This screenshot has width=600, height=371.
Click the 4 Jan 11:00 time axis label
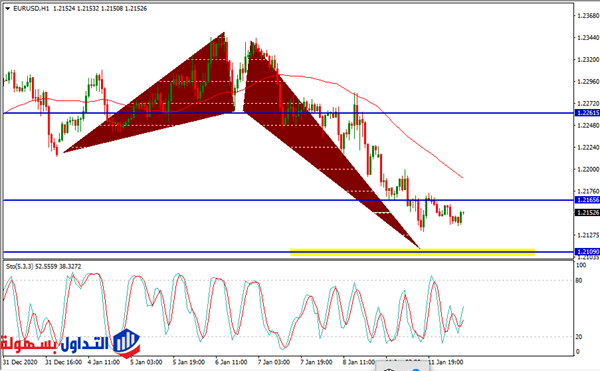[104, 362]
